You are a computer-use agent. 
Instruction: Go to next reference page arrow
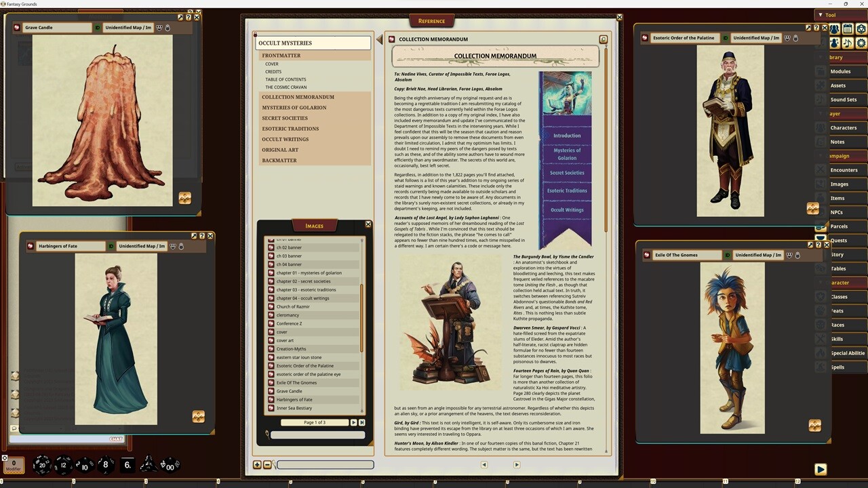516,464
